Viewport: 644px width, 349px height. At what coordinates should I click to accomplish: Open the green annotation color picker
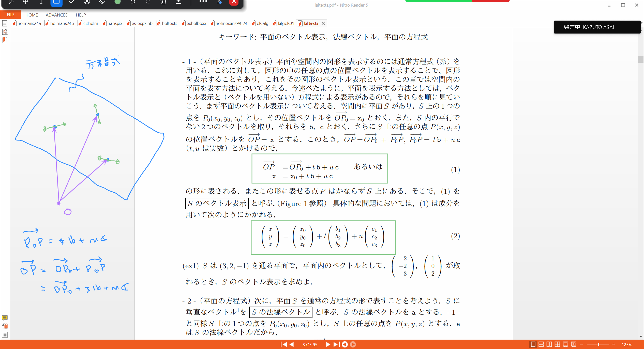click(x=117, y=2)
